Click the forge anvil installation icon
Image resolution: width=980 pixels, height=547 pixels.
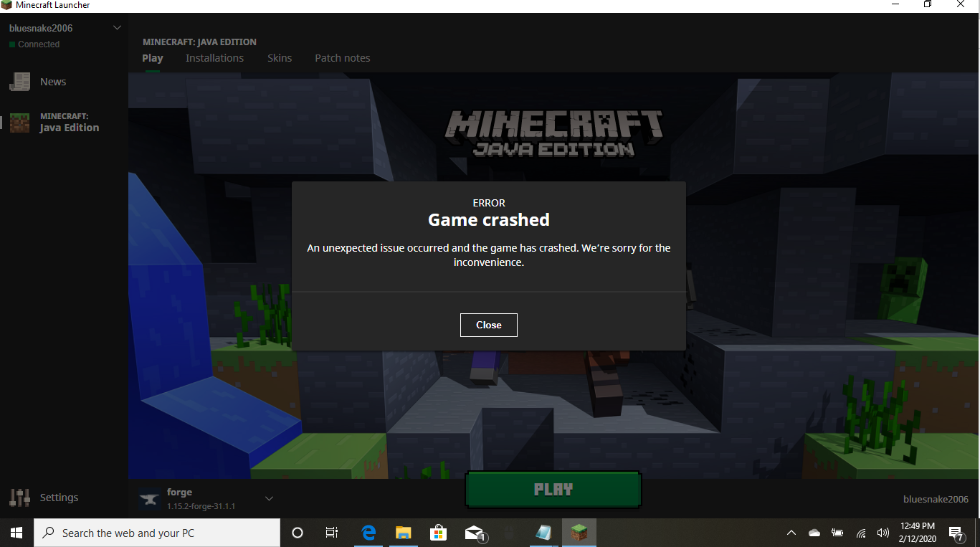(150, 499)
